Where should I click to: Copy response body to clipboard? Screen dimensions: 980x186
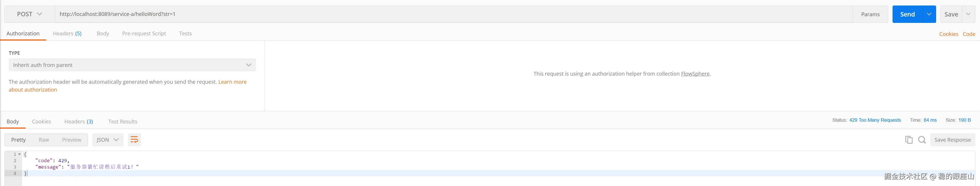pyautogui.click(x=909, y=140)
